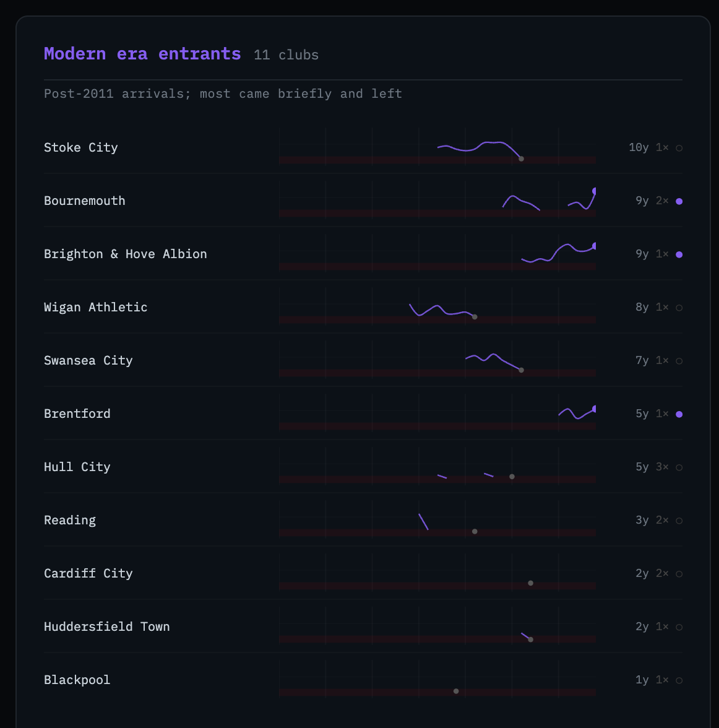This screenshot has height=728, width=719.
Task: Click Brentford's filled purple status dot
Action: (x=679, y=414)
